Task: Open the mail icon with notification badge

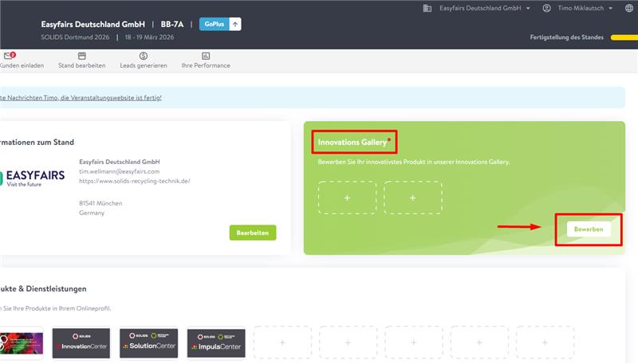Action: click(9, 56)
